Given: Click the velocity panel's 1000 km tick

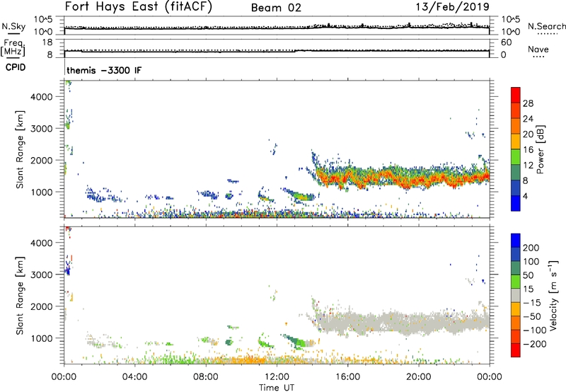Looking at the screenshot, I should pos(42,338).
